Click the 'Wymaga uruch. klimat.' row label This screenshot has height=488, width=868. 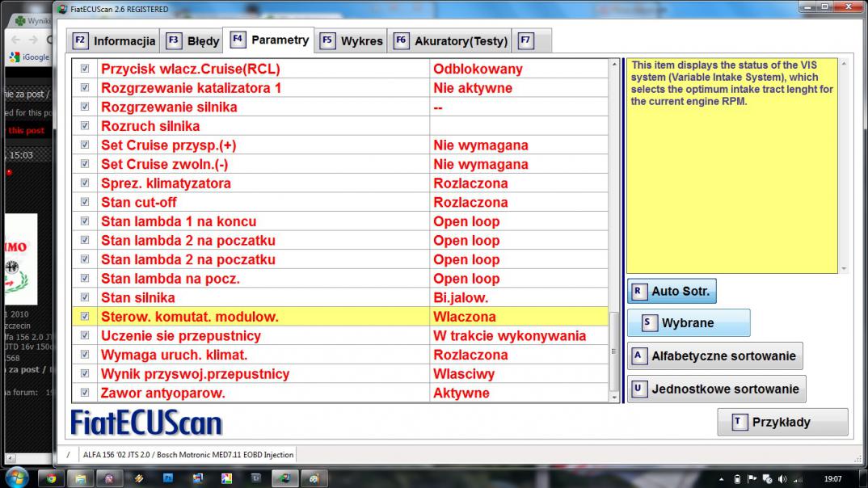click(174, 355)
